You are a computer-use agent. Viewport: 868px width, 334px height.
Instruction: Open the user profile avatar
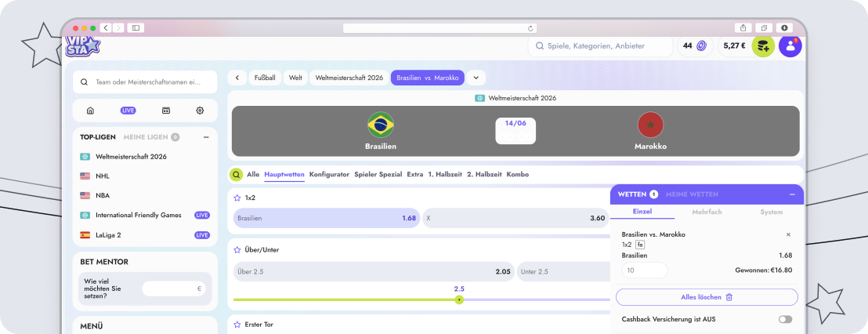tap(790, 46)
